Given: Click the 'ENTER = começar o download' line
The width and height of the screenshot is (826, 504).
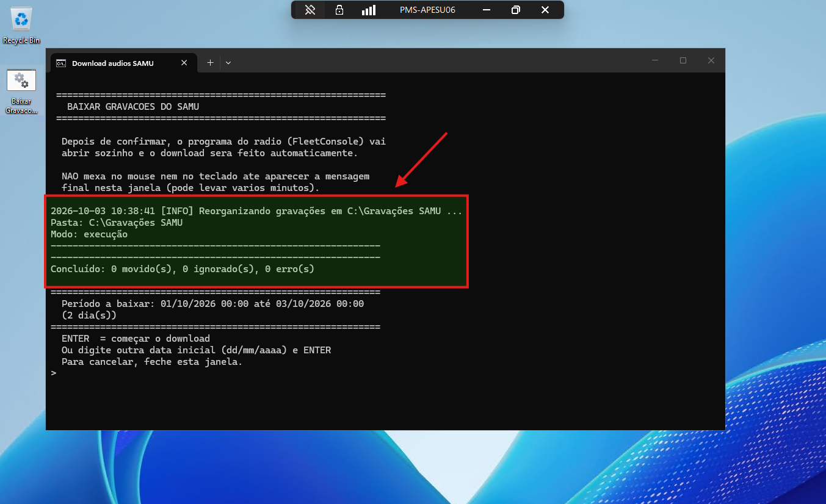Looking at the screenshot, I should (x=136, y=339).
